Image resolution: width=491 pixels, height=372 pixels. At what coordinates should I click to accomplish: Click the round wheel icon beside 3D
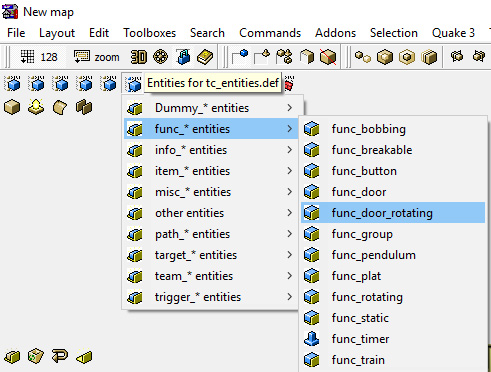pos(160,57)
